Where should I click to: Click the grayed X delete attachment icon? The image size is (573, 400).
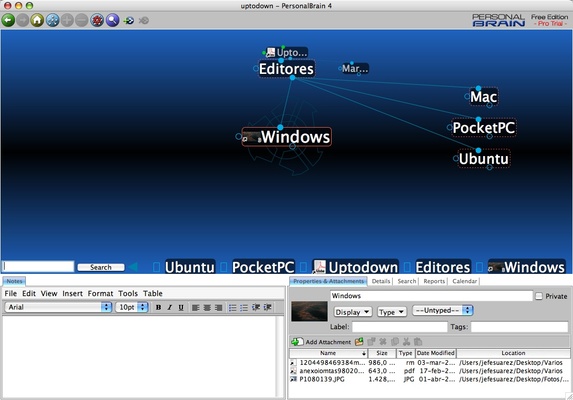pyautogui.click(x=383, y=342)
